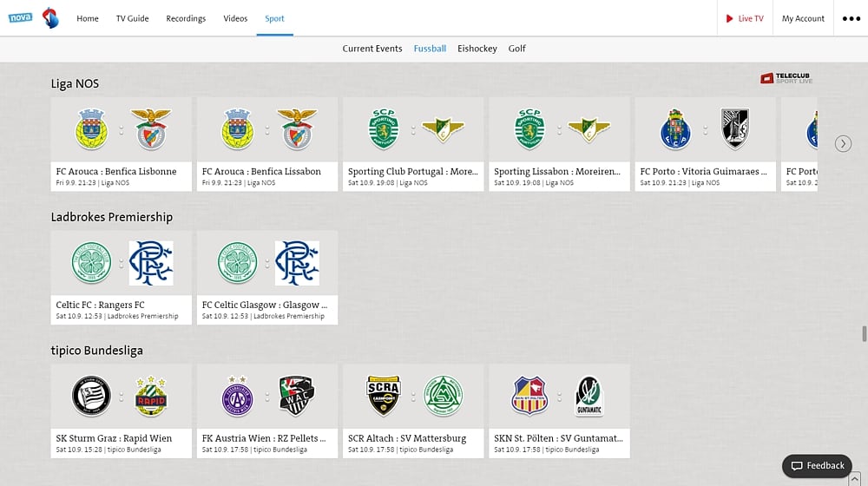Open the Feedback button
Viewport: 868px width, 486px height.
(x=817, y=466)
